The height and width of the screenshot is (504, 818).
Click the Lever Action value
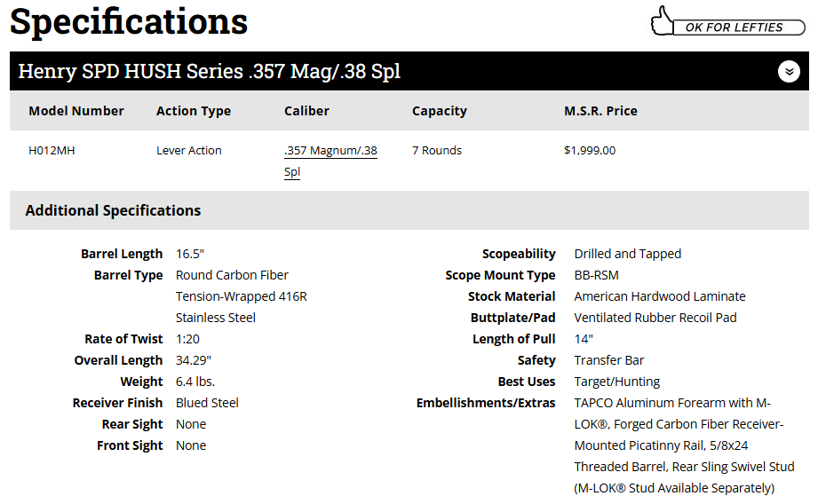click(x=189, y=151)
